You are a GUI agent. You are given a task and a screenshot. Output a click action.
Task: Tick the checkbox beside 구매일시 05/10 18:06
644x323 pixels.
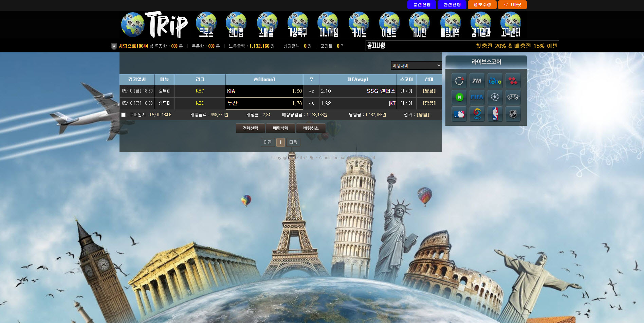coord(124,115)
